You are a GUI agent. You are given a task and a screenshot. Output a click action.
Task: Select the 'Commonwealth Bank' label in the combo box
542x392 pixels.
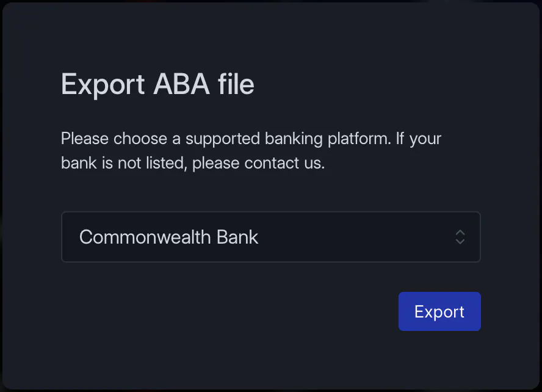168,237
